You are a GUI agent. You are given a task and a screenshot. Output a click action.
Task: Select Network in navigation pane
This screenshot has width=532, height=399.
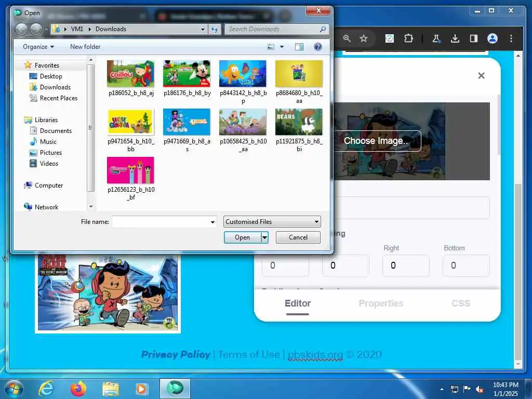pos(46,207)
